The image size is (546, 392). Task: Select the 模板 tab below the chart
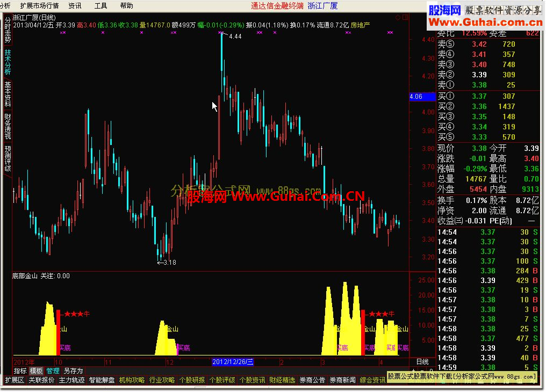click(x=36, y=371)
